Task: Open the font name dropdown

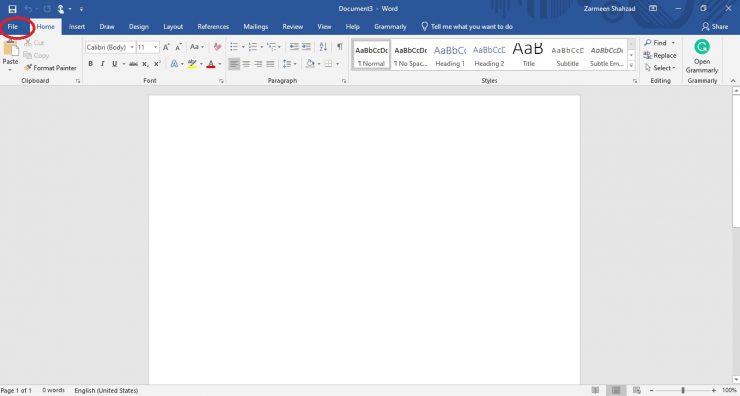Action: point(132,47)
